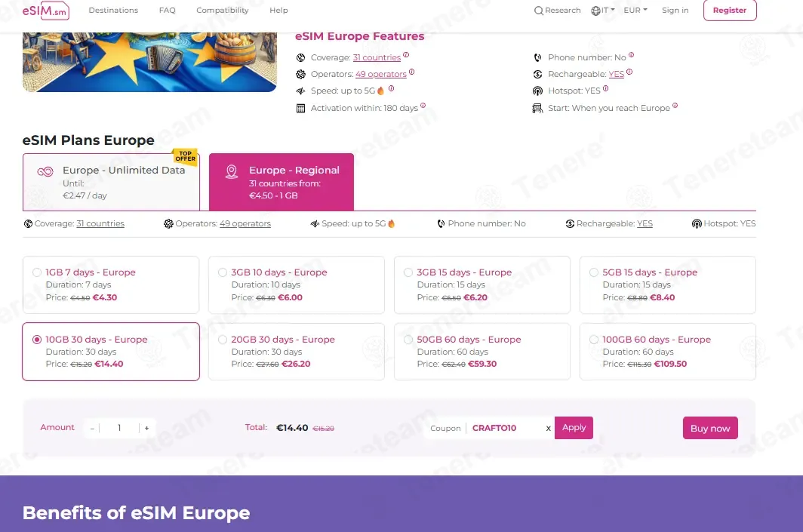Viewport: 803px width, 532px height.
Task: Click the coupon code input field
Action: (x=504, y=429)
